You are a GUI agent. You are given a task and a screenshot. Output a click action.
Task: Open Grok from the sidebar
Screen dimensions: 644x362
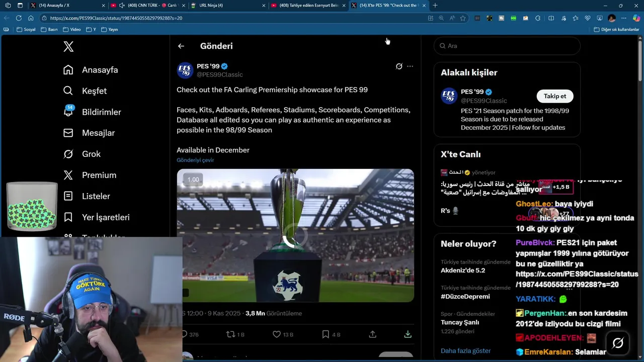click(x=82, y=154)
